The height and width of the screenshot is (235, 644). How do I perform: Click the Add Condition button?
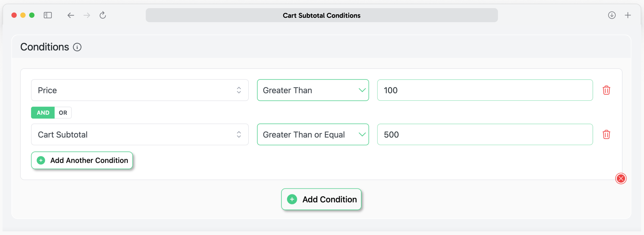tap(321, 199)
